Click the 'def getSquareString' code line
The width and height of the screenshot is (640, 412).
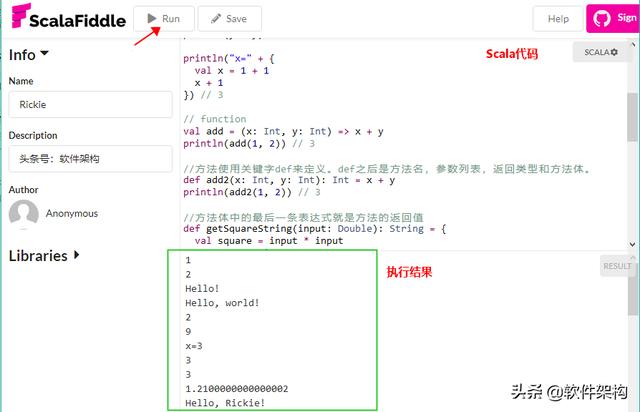(x=315, y=229)
